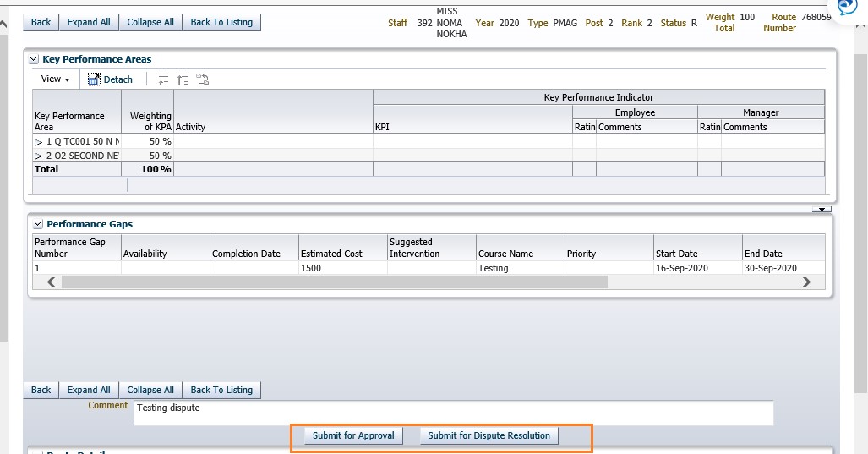The height and width of the screenshot is (454, 868).
Task: Click the top Back button
Action: pos(41,22)
